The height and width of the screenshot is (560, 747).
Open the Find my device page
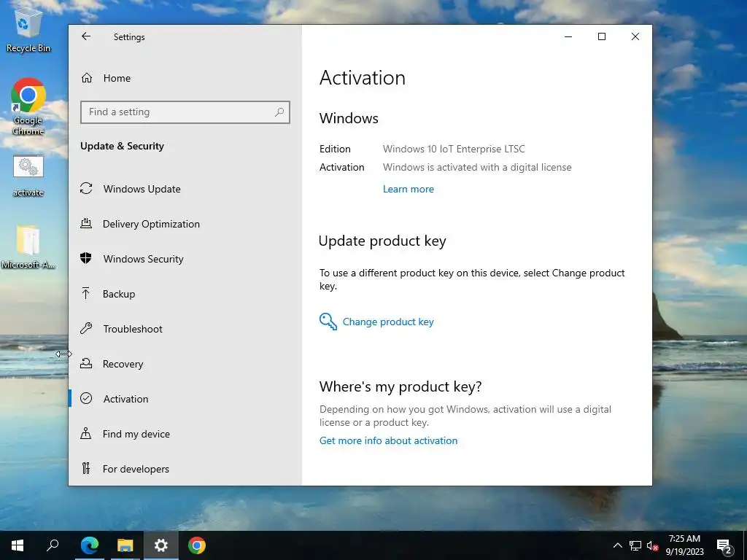click(x=136, y=434)
